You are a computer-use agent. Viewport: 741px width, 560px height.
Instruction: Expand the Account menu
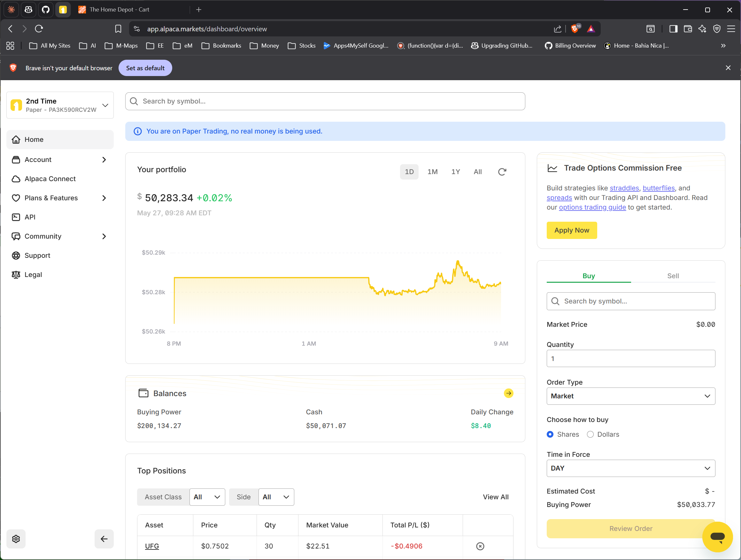(60, 160)
